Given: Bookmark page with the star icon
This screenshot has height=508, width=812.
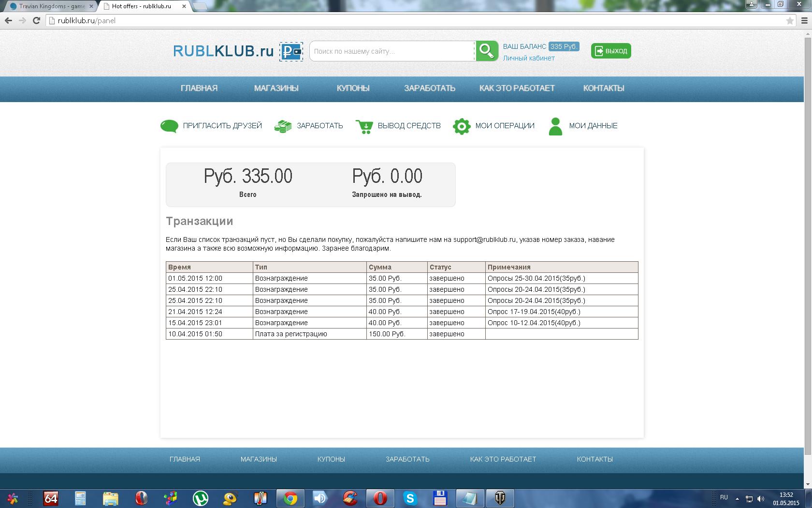Looking at the screenshot, I should click(x=790, y=21).
